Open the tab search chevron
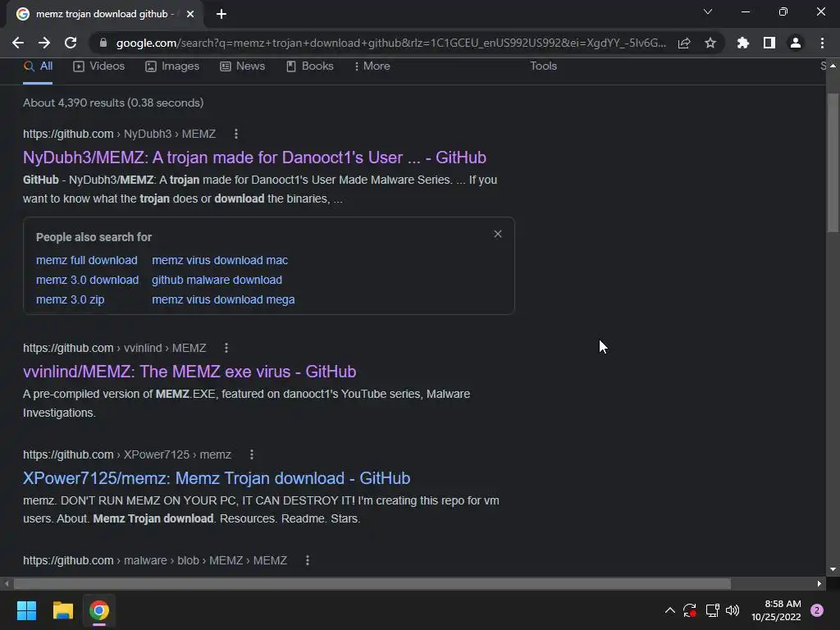Image resolution: width=840 pixels, height=630 pixels. [708, 11]
